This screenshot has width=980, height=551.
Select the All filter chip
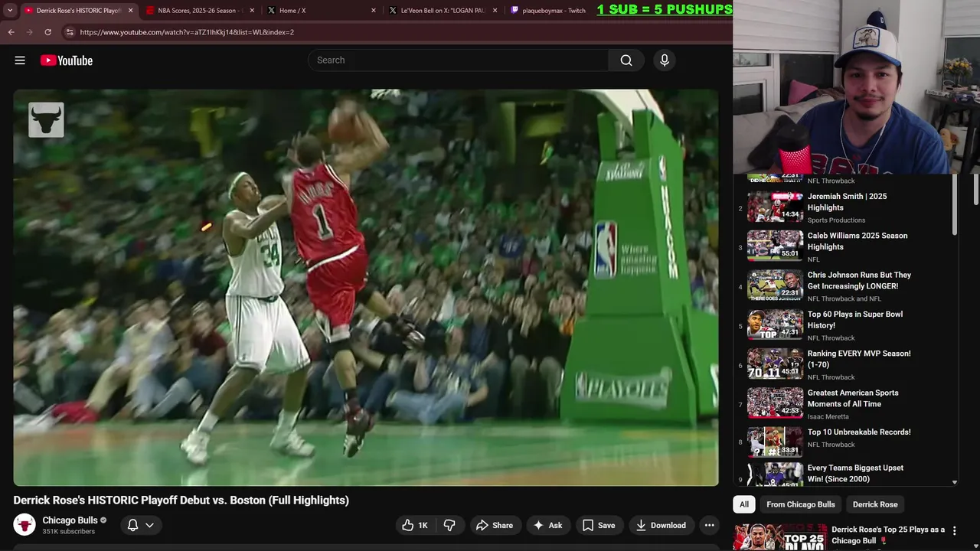tap(744, 504)
